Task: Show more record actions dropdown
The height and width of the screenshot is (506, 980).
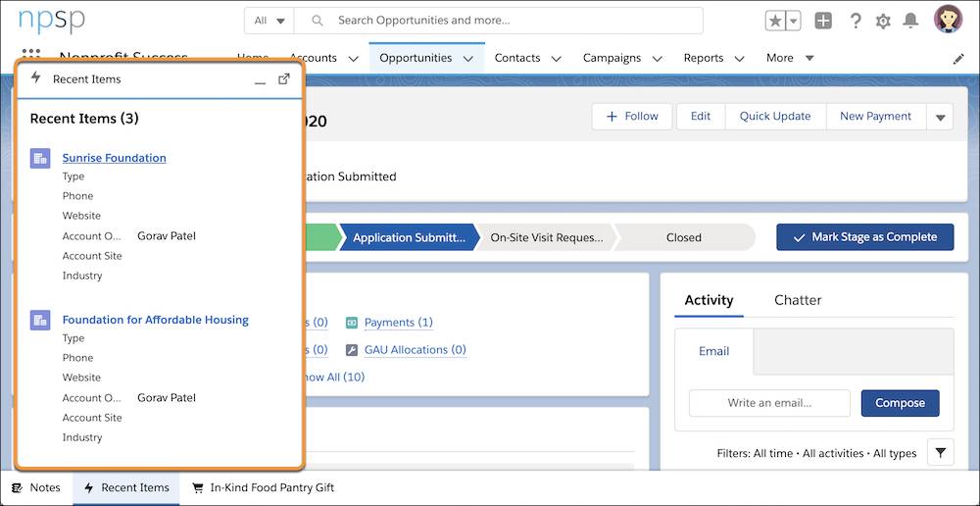Action: coord(940,117)
